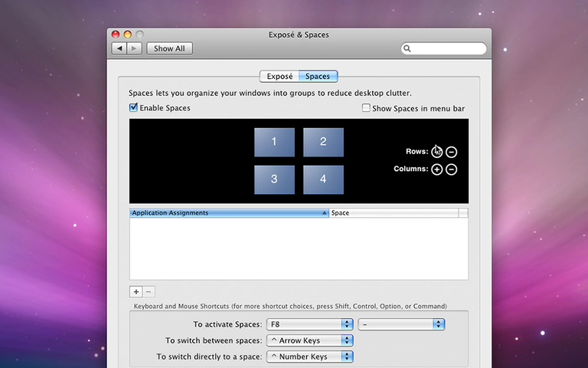Open the Arrow Keys switch dropdown

(x=310, y=340)
